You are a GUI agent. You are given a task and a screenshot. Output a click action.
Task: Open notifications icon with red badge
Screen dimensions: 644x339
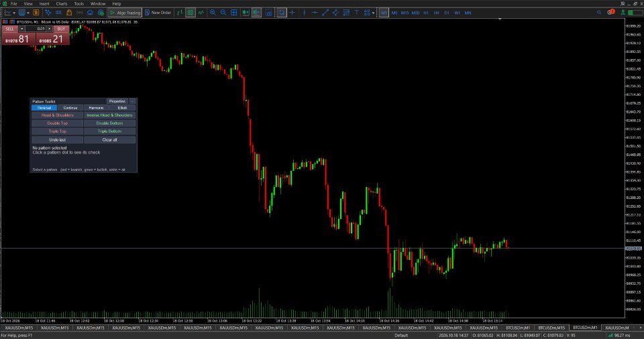(x=610, y=12)
